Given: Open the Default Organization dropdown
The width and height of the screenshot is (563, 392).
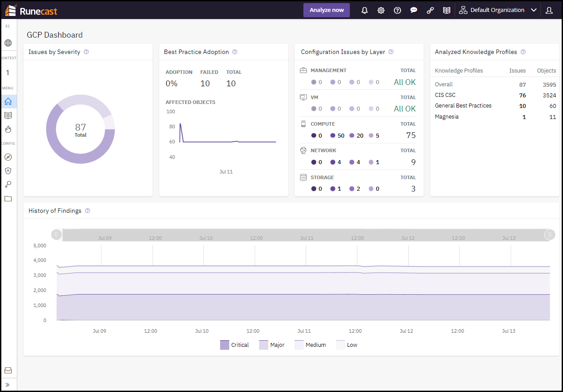Looking at the screenshot, I should pyautogui.click(x=498, y=10).
